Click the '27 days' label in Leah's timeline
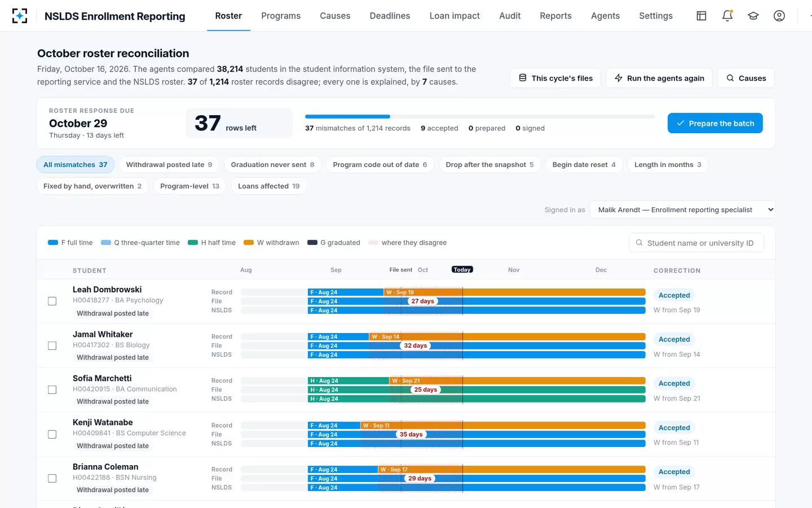 (422, 301)
